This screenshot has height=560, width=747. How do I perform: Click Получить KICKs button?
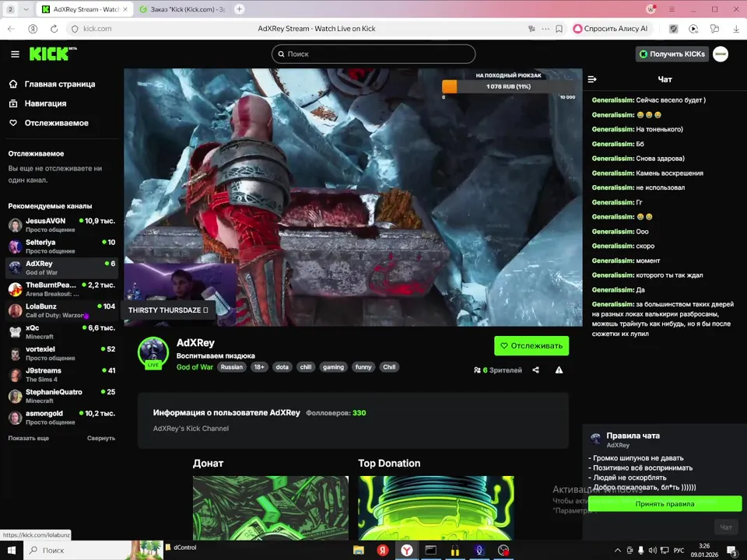click(x=672, y=54)
